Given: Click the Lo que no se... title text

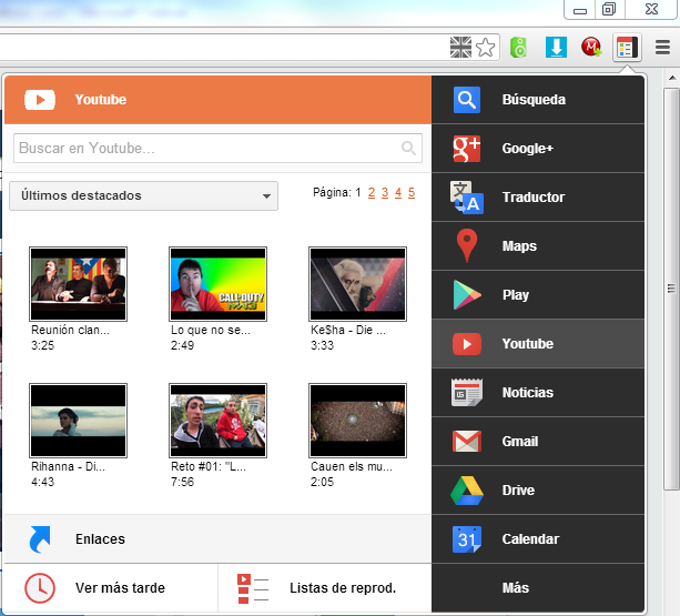Looking at the screenshot, I should 210,330.
